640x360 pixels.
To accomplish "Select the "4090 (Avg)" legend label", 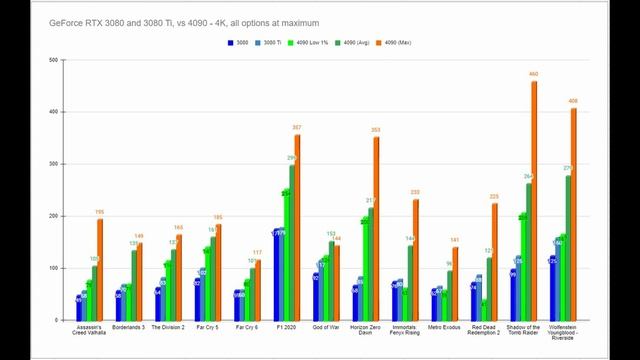I will tap(356, 42).
